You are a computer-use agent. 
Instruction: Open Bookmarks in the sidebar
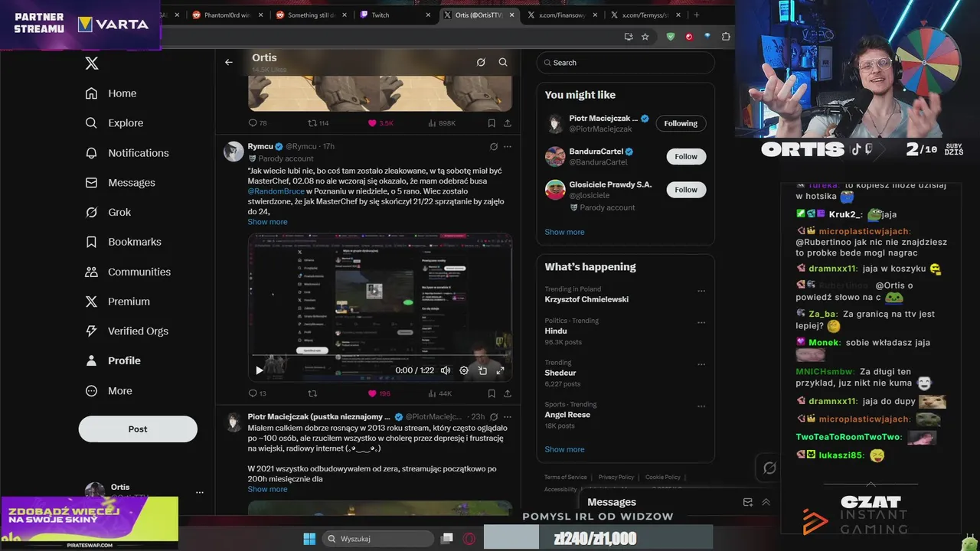pyautogui.click(x=123, y=242)
